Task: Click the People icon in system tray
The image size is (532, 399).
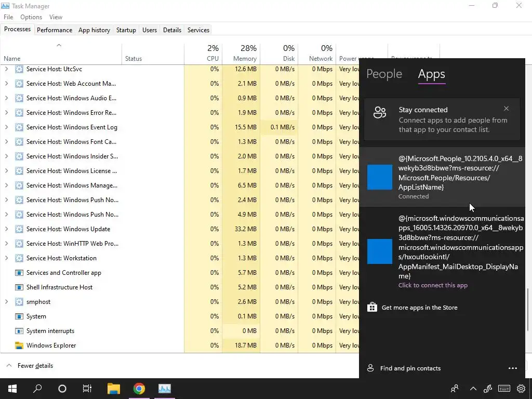Action: coord(454,389)
